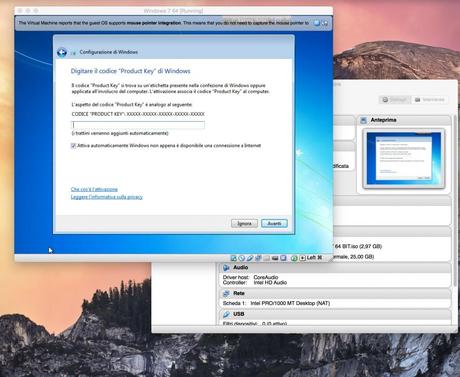Click the Avanti button
The height and width of the screenshot is (377, 460).
[x=274, y=223]
